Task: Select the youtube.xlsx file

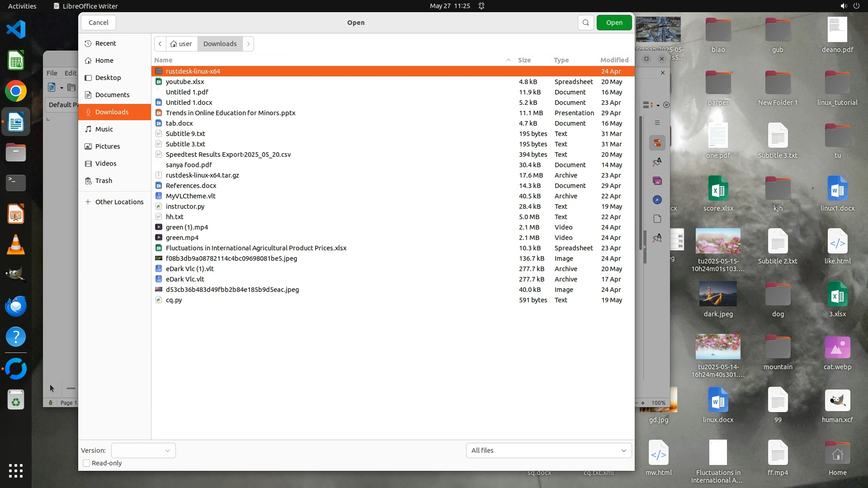Action: [185, 82]
